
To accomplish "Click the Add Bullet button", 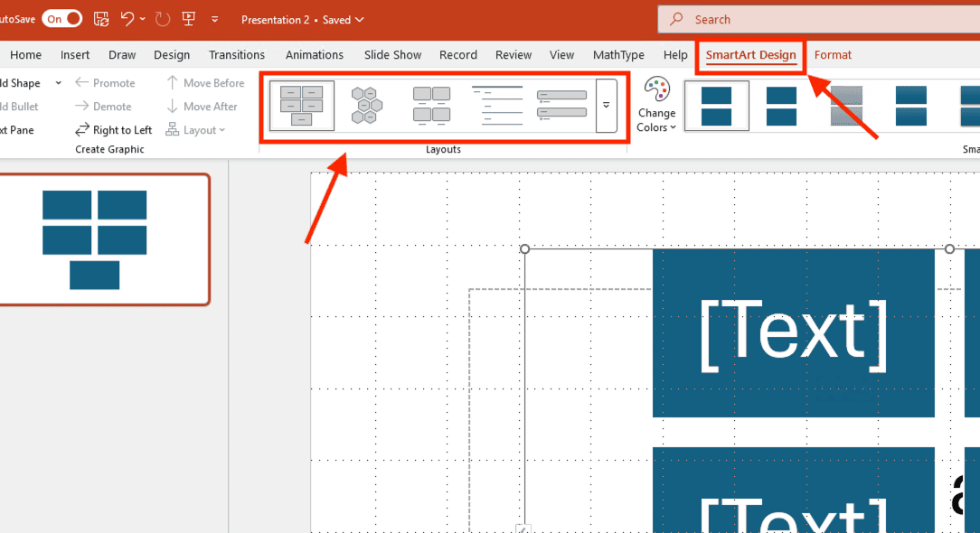I will [x=19, y=107].
